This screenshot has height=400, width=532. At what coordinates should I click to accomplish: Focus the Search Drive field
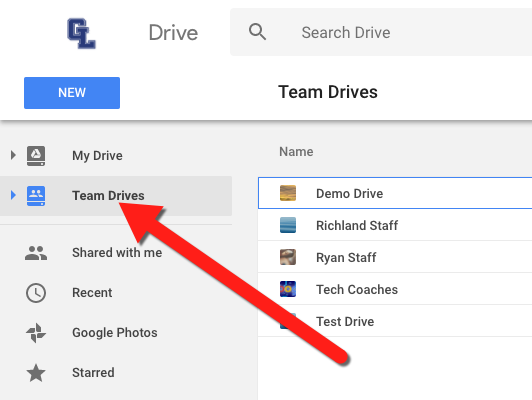click(x=381, y=32)
